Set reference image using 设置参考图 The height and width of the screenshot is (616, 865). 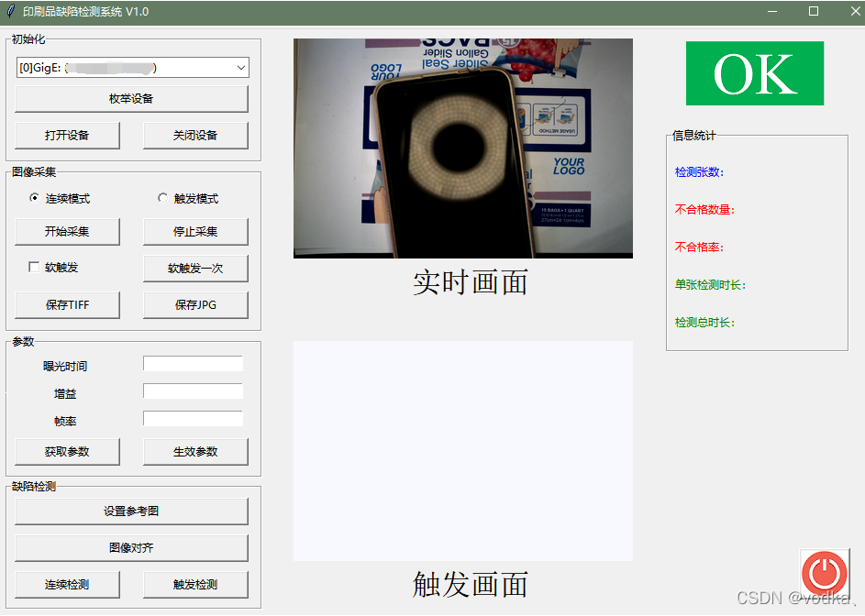131,511
